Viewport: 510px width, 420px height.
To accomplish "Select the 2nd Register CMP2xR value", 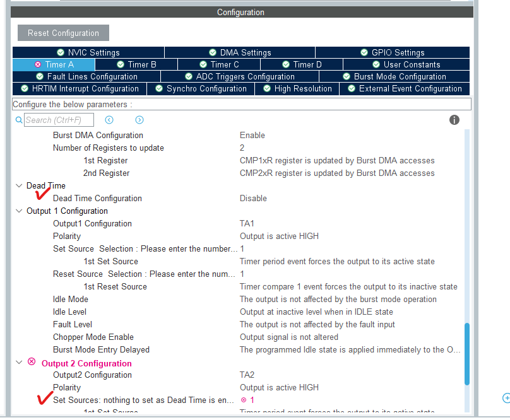I will coord(337,173).
